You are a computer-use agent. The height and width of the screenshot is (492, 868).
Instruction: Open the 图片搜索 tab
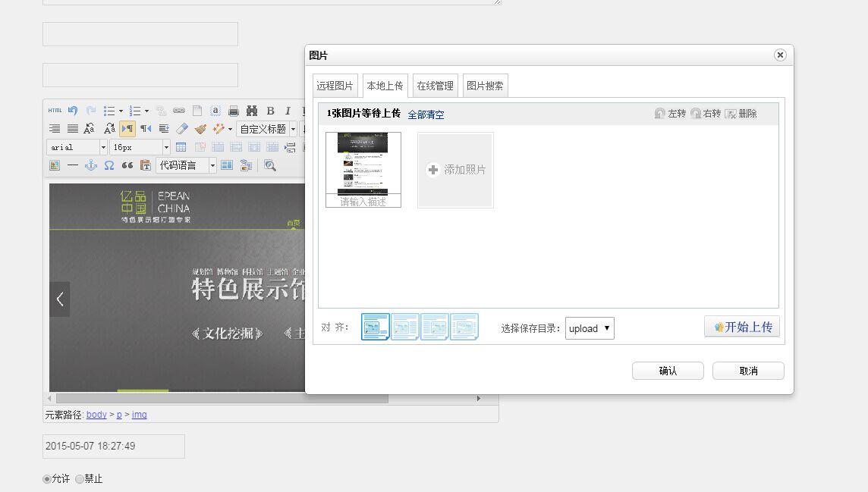(485, 86)
